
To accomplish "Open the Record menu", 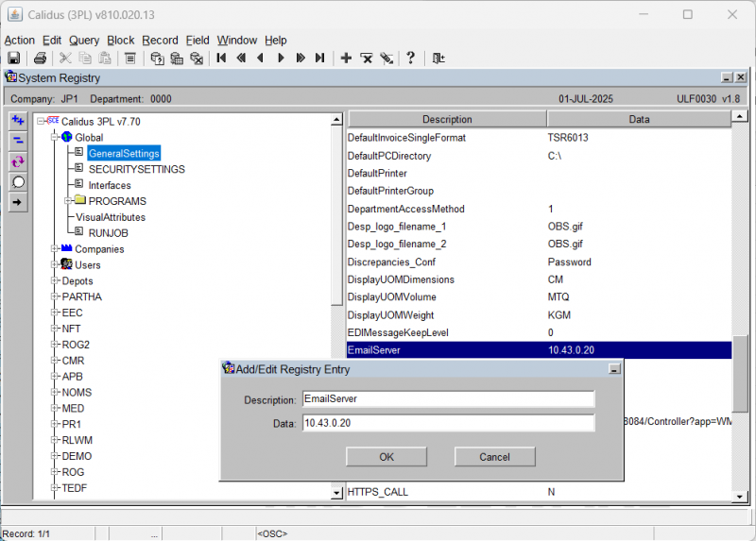I will point(160,40).
